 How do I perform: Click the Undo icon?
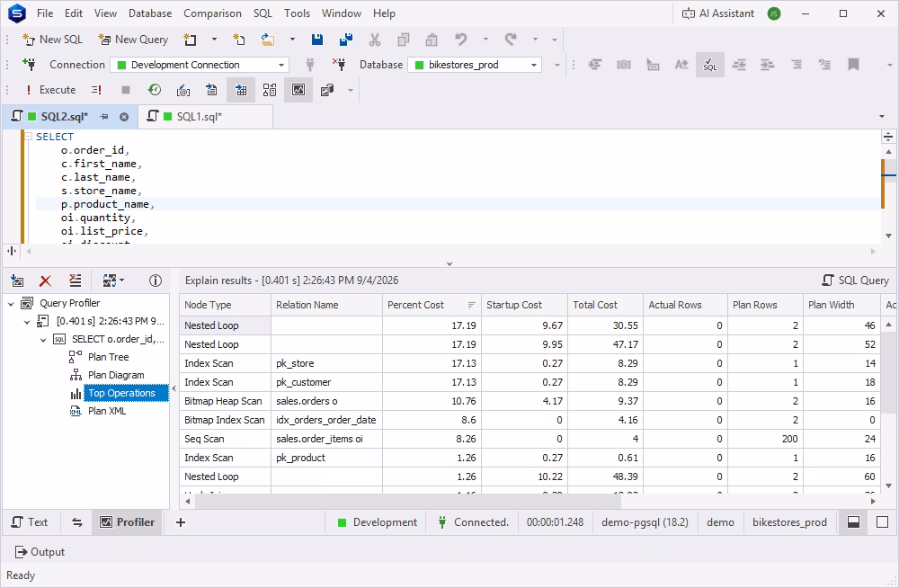pos(460,40)
